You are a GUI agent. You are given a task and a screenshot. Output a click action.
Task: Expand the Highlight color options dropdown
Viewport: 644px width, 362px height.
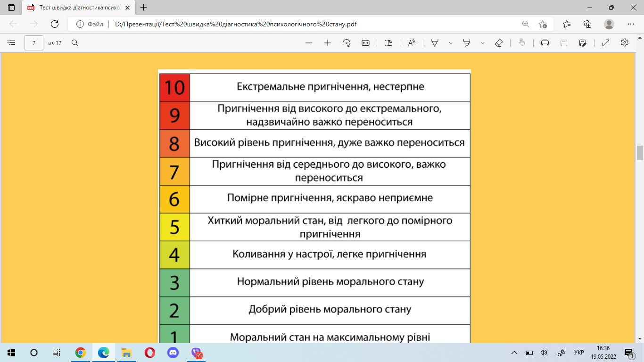pos(483,43)
